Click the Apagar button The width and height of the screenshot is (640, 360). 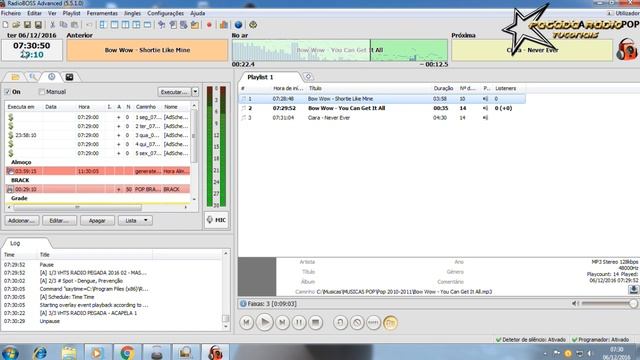point(97,220)
